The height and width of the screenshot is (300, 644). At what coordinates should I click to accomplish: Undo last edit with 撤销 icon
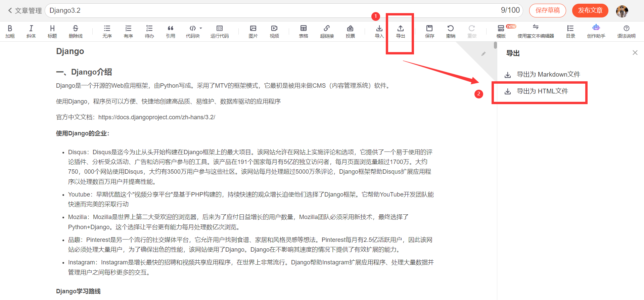pyautogui.click(x=451, y=31)
